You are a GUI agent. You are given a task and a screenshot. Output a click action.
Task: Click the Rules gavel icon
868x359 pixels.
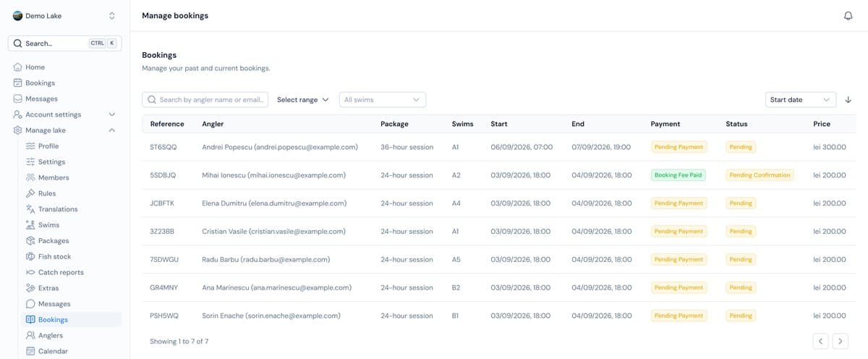pyautogui.click(x=30, y=193)
